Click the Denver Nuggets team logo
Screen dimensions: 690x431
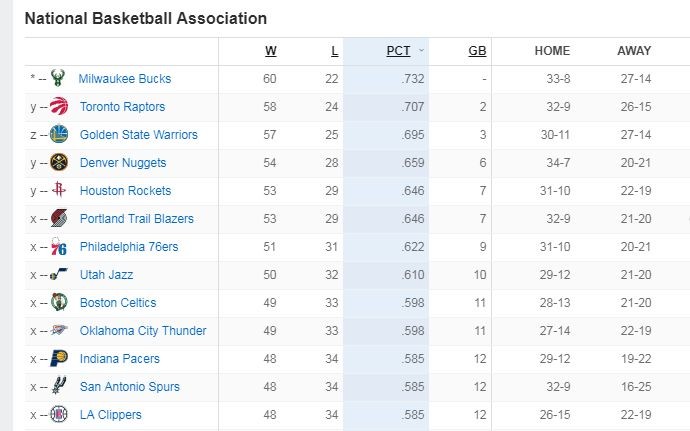[x=59, y=163]
